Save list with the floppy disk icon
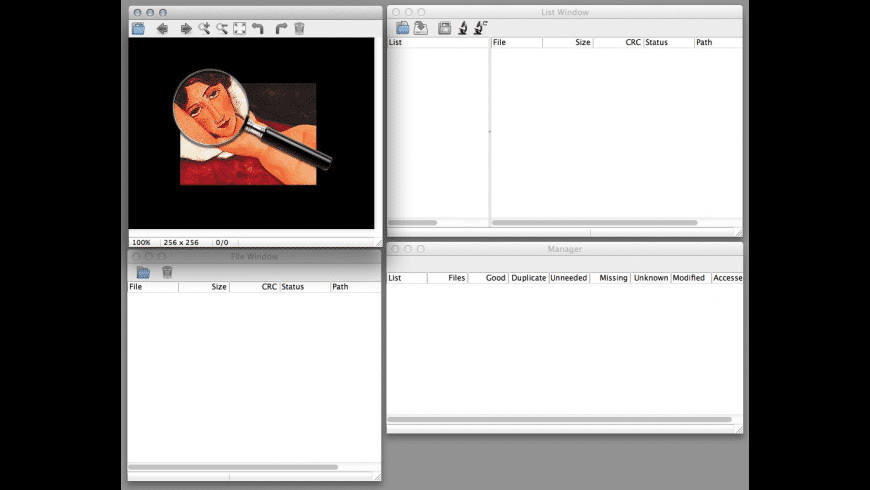 click(444, 28)
